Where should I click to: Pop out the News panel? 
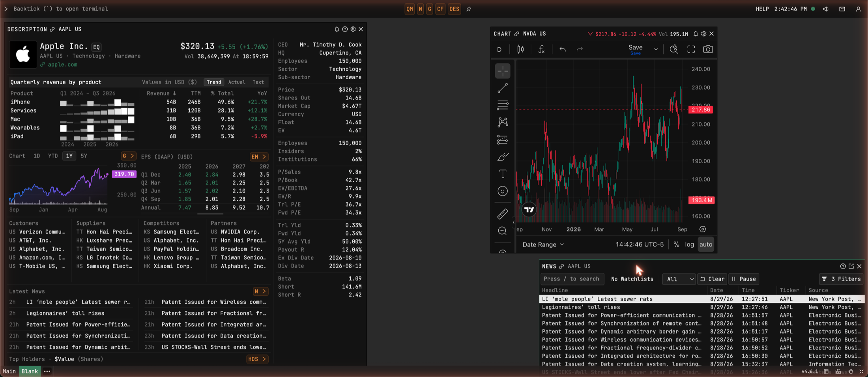(x=851, y=266)
